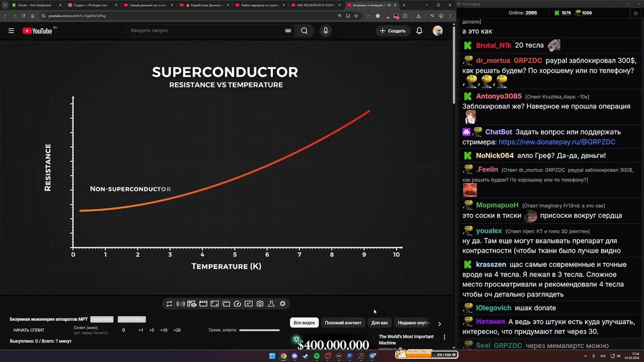Open Spotify from the taskbar

tap(316, 356)
